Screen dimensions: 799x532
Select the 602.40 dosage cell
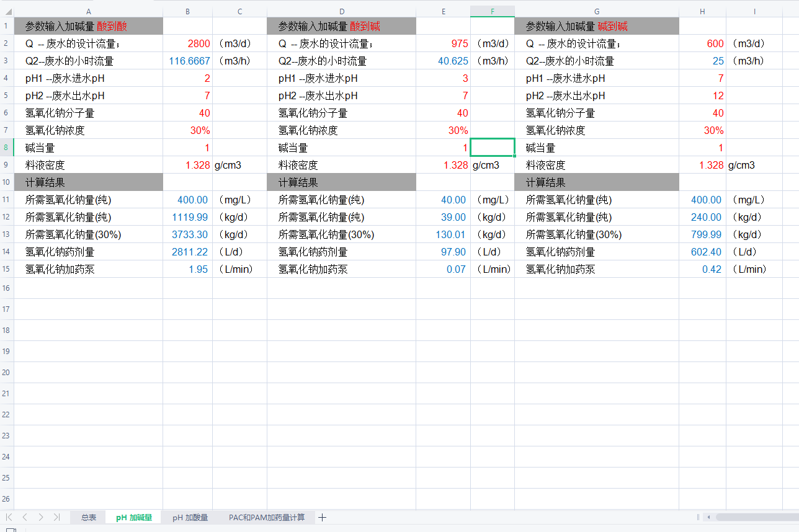coord(702,252)
